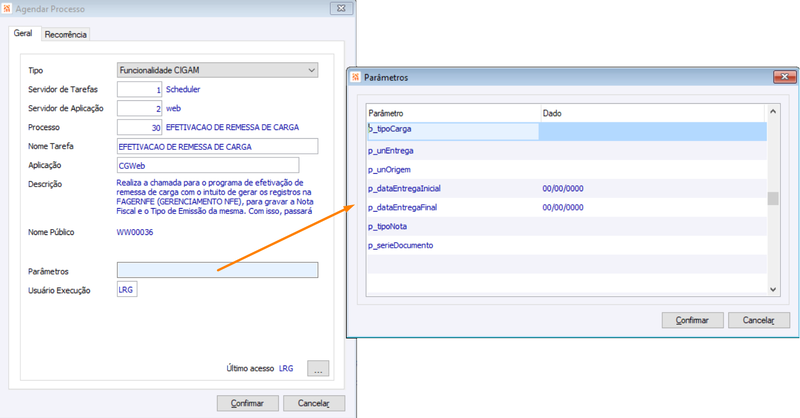
Task: Open the Tipo dropdown Funcionalidade CIGAM
Action: pyautogui.click(x=217, y=70)
